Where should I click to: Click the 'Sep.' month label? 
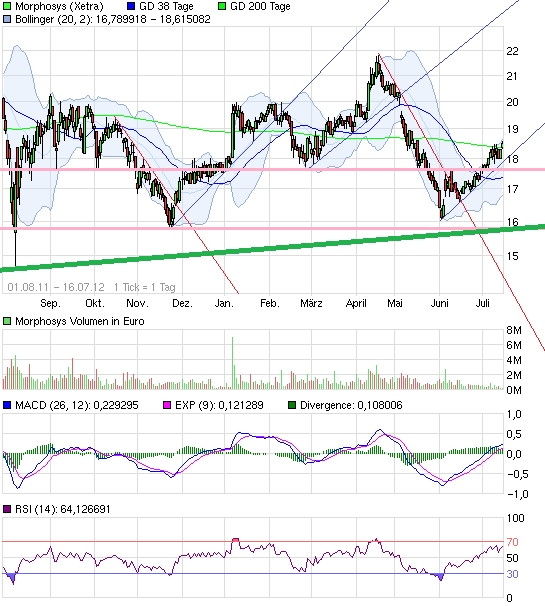click(50, 303)
